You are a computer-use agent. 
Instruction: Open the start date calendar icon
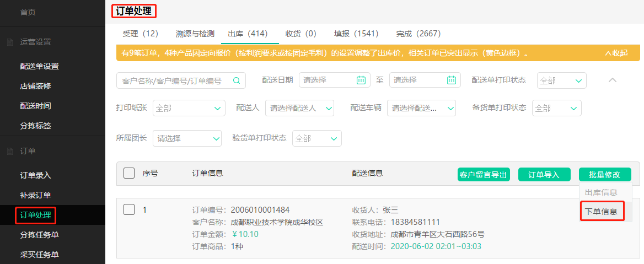361,80
